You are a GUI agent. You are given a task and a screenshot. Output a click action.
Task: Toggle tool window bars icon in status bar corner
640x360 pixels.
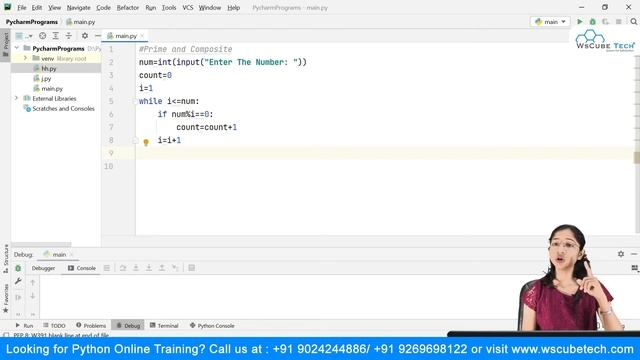6,335
